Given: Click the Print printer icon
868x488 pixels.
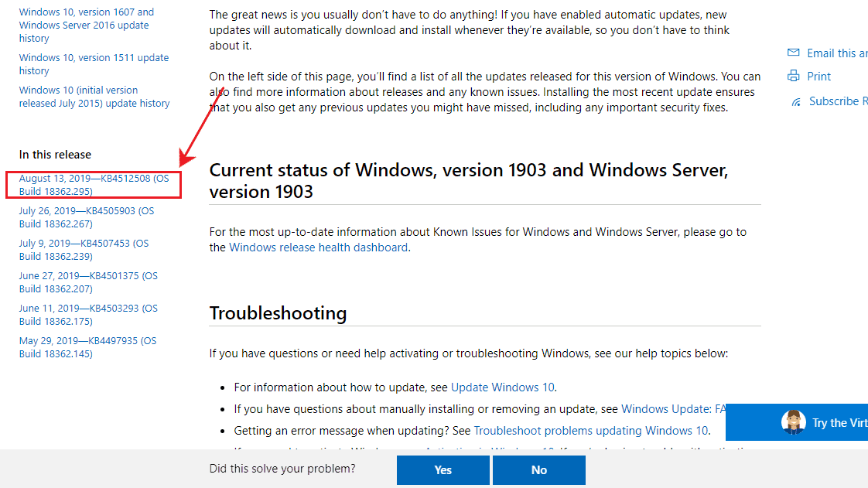Looking at the screenshot, I should click(x=793, y=76).
